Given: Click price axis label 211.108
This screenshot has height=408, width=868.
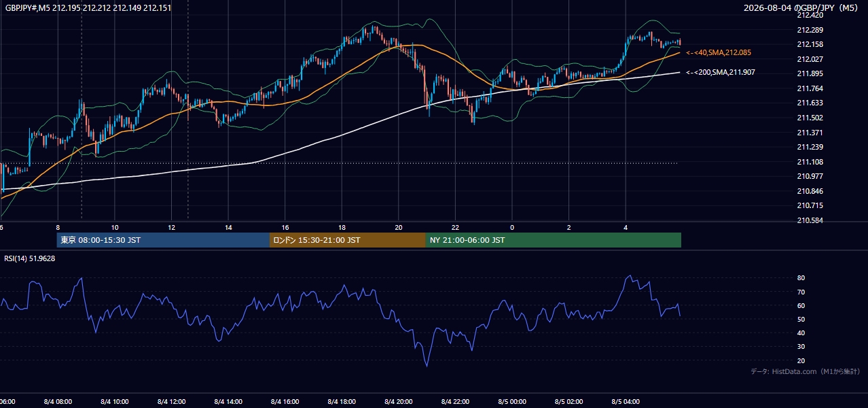Looking at the screenshot, I should pyautogui.click(x=810, y=162).
